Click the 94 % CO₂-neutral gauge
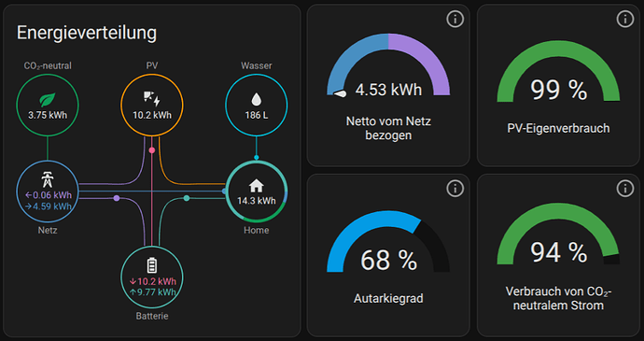The height and width of the screenshot is (341, 644). (x=558, y=234)
